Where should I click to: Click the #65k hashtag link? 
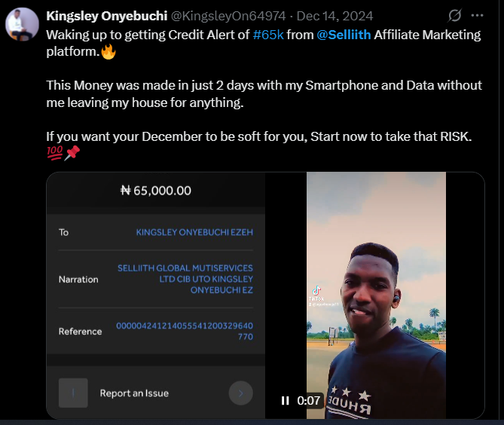point(268,35)
